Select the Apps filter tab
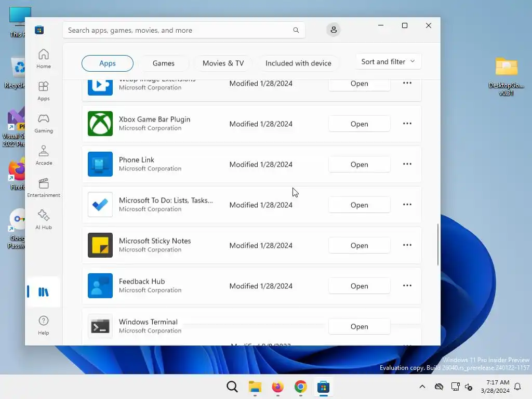 (x=108, y=63)
